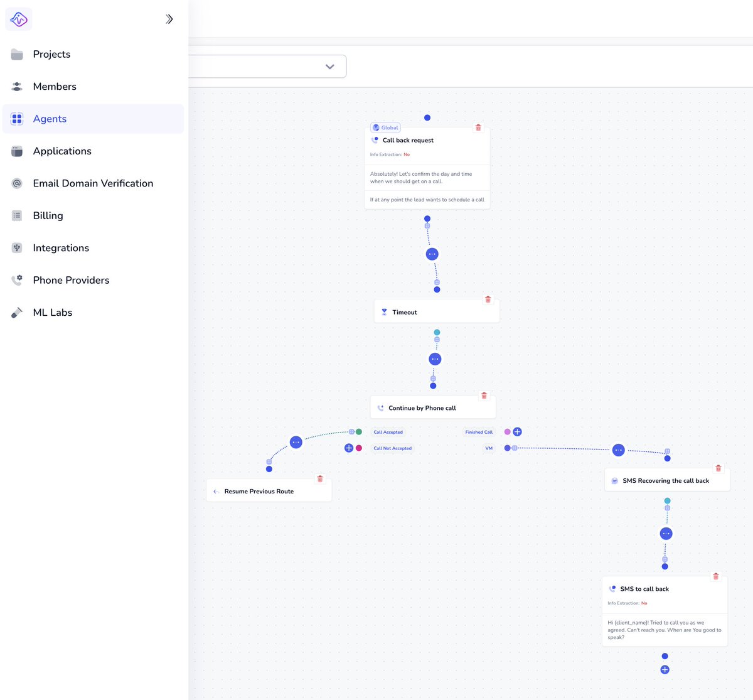Collapse the sidebar with double chevron
The height and width of the screenshot is (700, 753).
(169, 19)
